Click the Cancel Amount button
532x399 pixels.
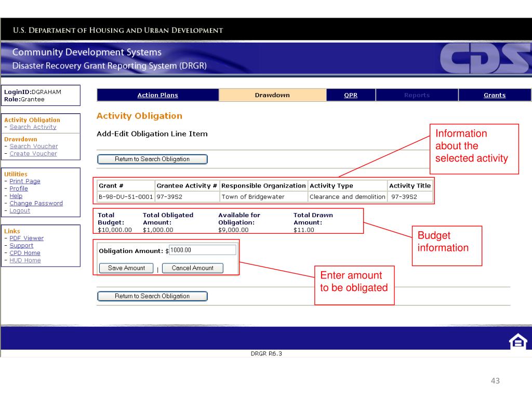point(193,268)
